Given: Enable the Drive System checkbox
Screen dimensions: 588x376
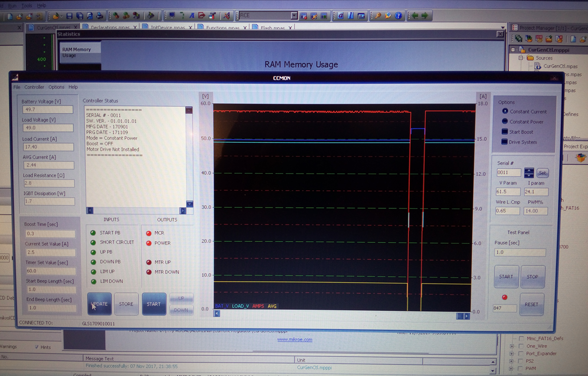Looking at the screenshot, I should click(504, 142).
